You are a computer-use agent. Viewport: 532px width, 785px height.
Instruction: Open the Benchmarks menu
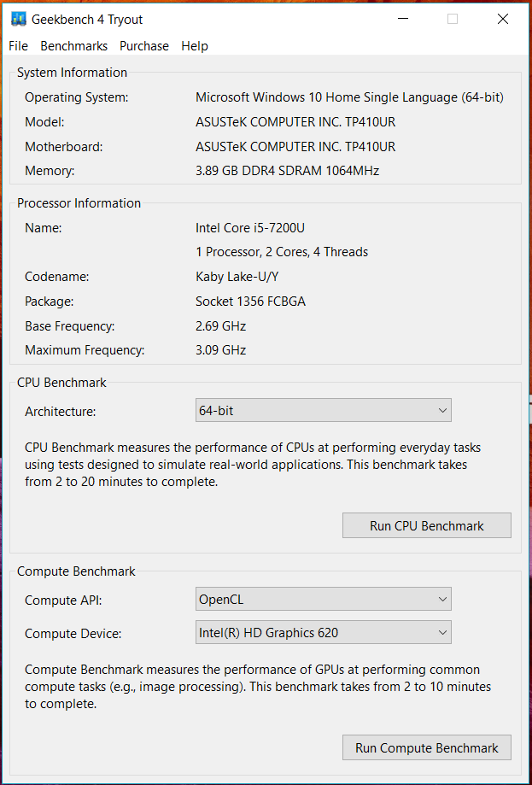tap(73, 46)
